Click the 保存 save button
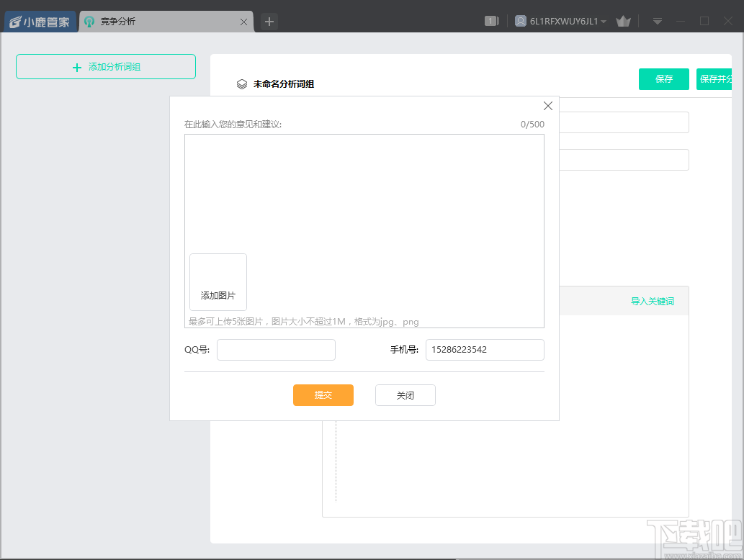This screenshot has height=560, width=744. tap(663, 79)
